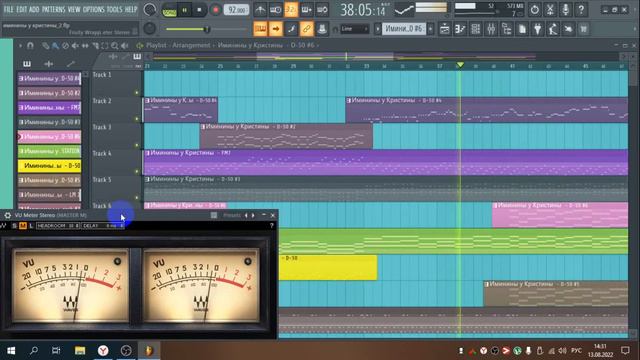640x360 pixels.
Task: Toggle the Playlist magnet snap icon
Action: 31,46
